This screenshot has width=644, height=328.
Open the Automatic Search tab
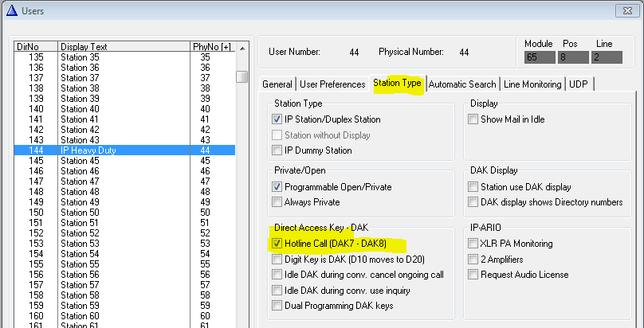pyautogui.click(x=462, y=84)
